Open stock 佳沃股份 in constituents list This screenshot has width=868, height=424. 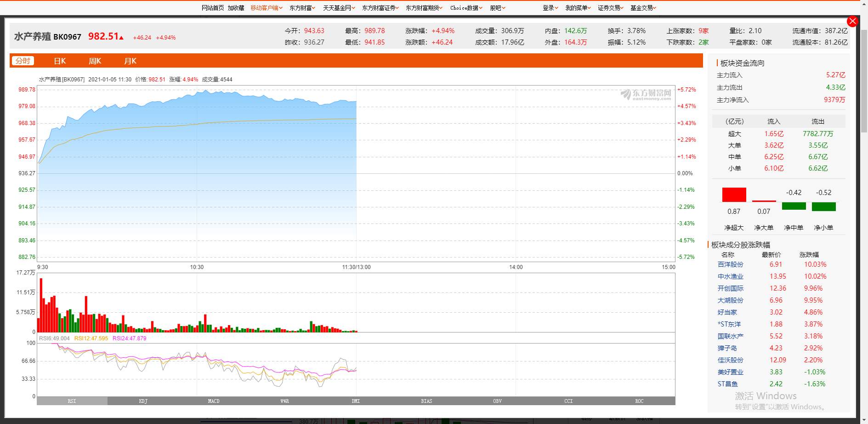[x=730, y=360]
